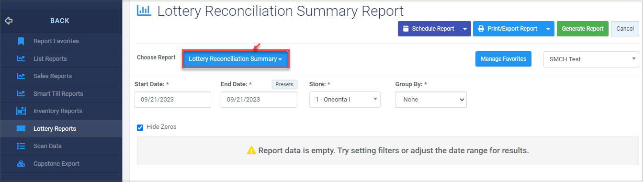Click the Manage Favorites button
Viewport: 644px width, 182px height.
pos(503,59)
